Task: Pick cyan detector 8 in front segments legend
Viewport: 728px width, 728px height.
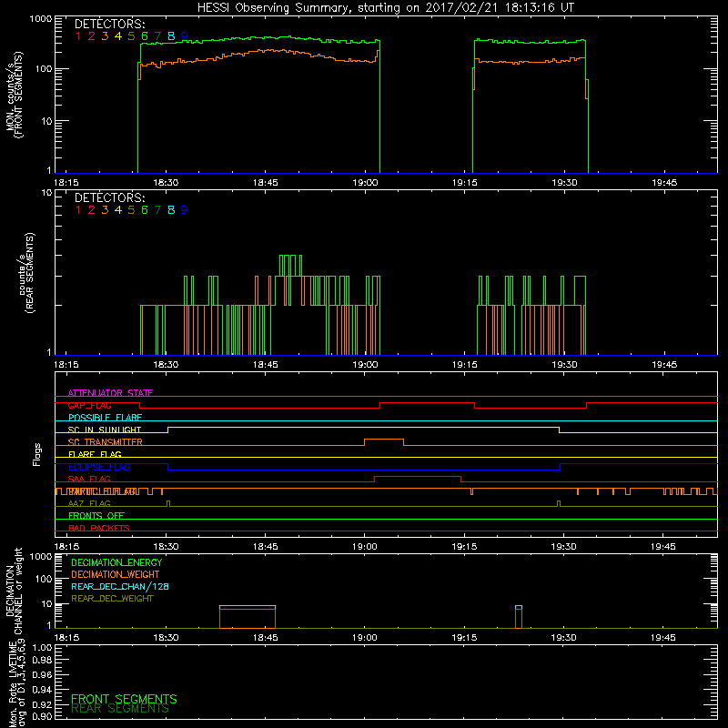Action: [171, 36]
